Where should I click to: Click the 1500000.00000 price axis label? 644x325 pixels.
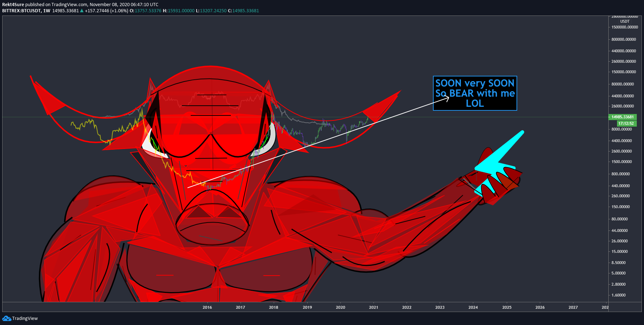[625, 27]
